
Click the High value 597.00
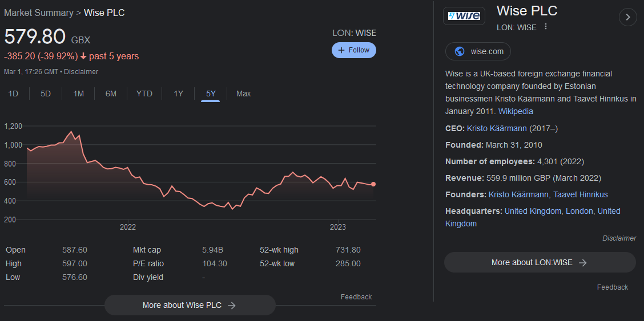[x=75, y=263]
